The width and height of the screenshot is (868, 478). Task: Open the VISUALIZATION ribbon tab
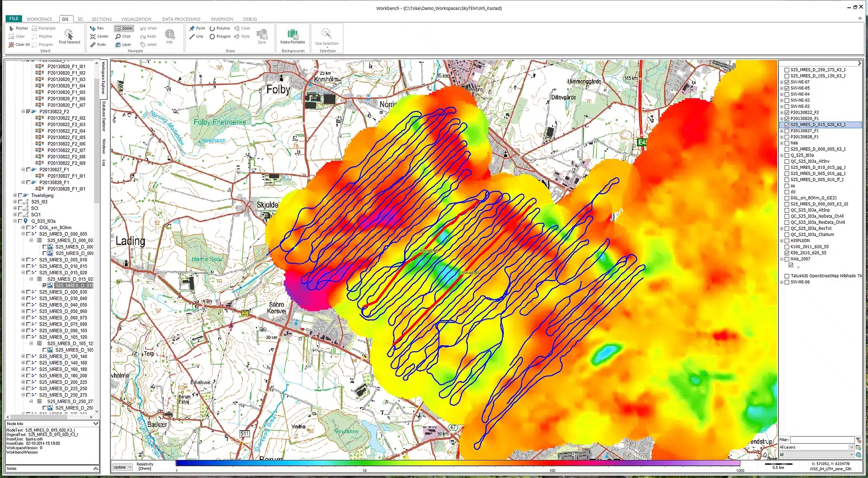(x=136, y=19)
